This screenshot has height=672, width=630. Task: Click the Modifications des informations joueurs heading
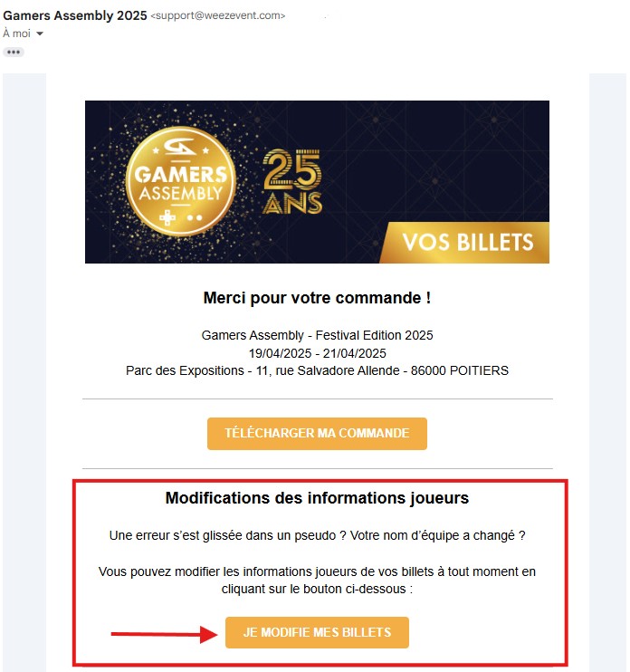tap(317, 498)
